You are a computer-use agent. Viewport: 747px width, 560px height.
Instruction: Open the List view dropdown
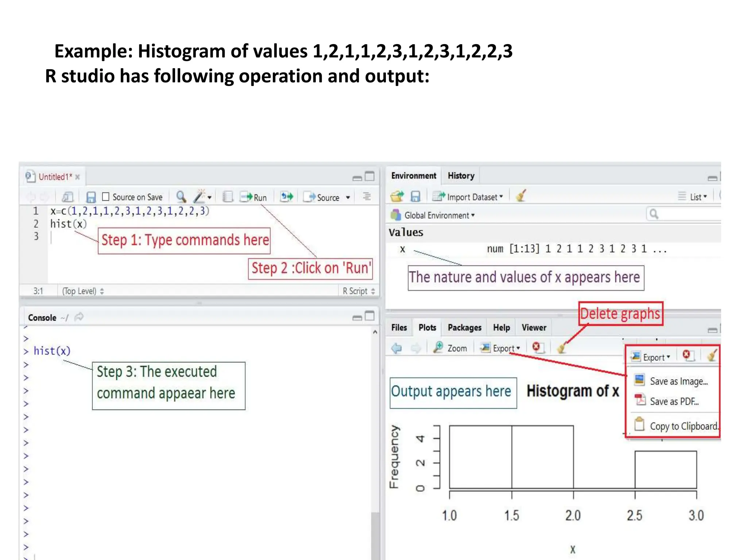pyautogui.click(x=697, y=197)
